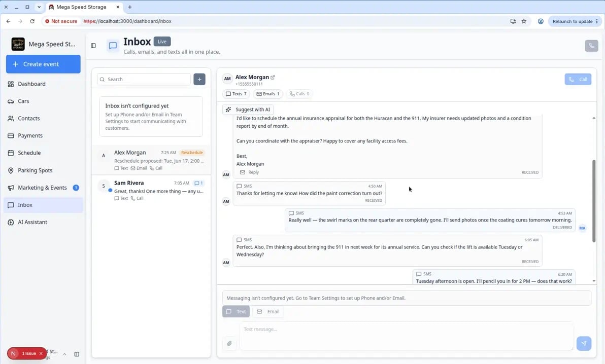Open AI Assistant in the sidebar

43,223
